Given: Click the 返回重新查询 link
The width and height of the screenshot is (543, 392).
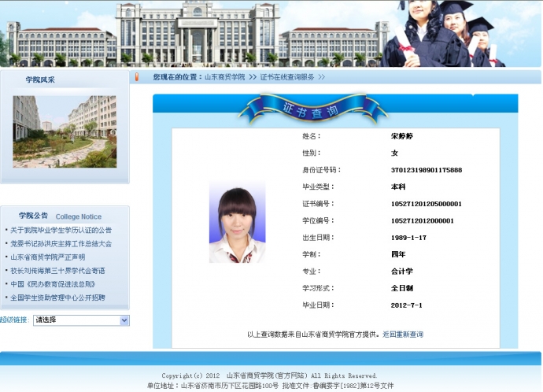Looking at the screenshot, I should 403,335.
